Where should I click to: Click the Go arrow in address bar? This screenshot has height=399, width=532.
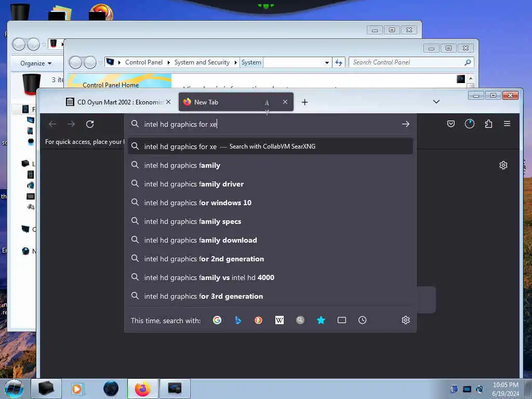pyautogui.click(x=405, y=124)
